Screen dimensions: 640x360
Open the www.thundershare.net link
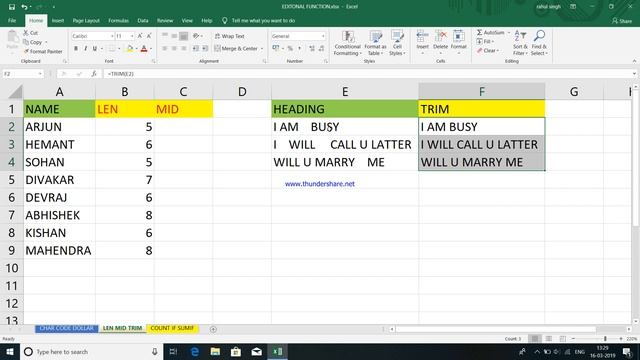(320, 184)
